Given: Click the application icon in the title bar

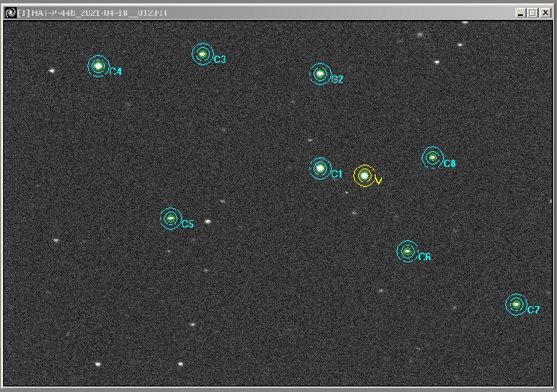Looking at the screenshot, I should [10, 13].
